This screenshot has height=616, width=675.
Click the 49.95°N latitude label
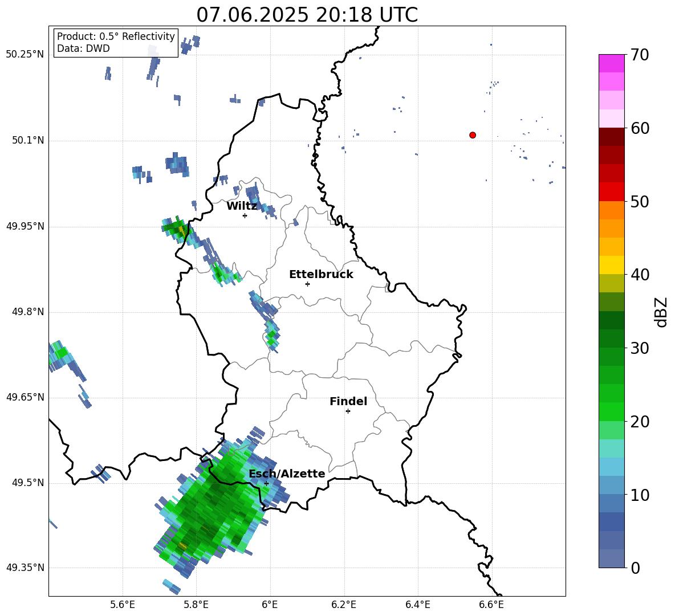(25, 226)
